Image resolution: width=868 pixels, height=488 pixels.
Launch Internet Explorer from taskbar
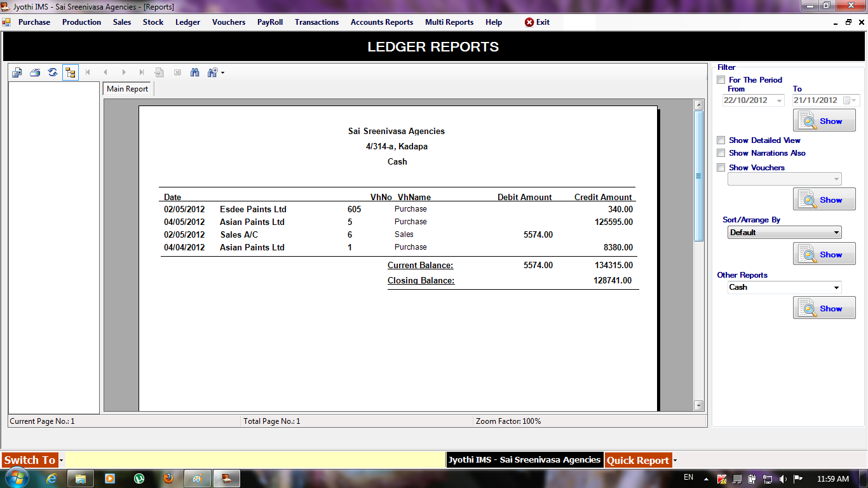pyautogui.click(x=51, y=478)
